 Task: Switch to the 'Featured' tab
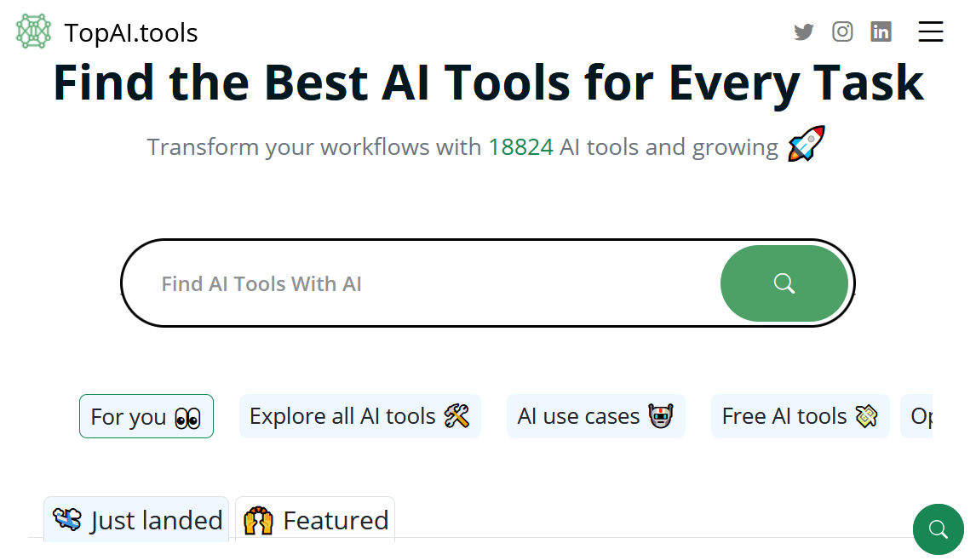click(x=315, y=519)
